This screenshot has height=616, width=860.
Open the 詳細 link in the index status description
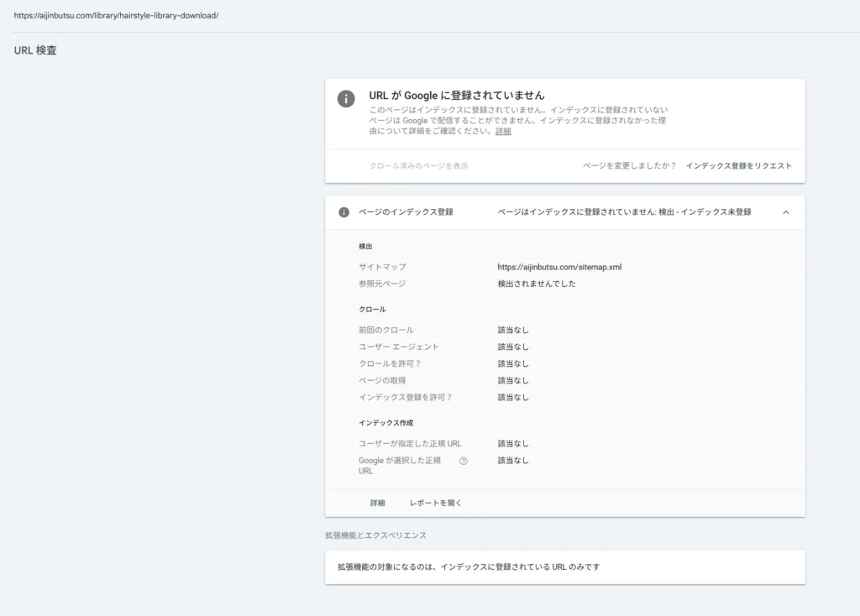point(503,131)
